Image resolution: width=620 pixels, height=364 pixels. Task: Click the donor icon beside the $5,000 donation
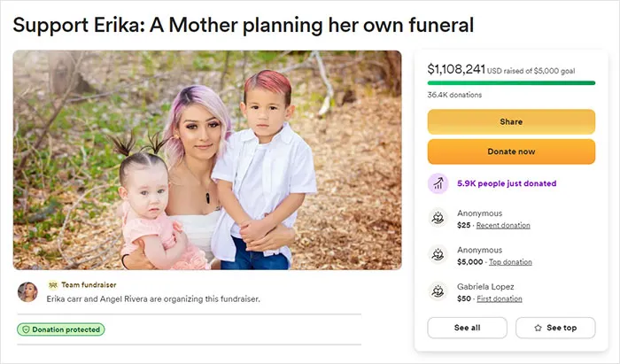(438, 254)
